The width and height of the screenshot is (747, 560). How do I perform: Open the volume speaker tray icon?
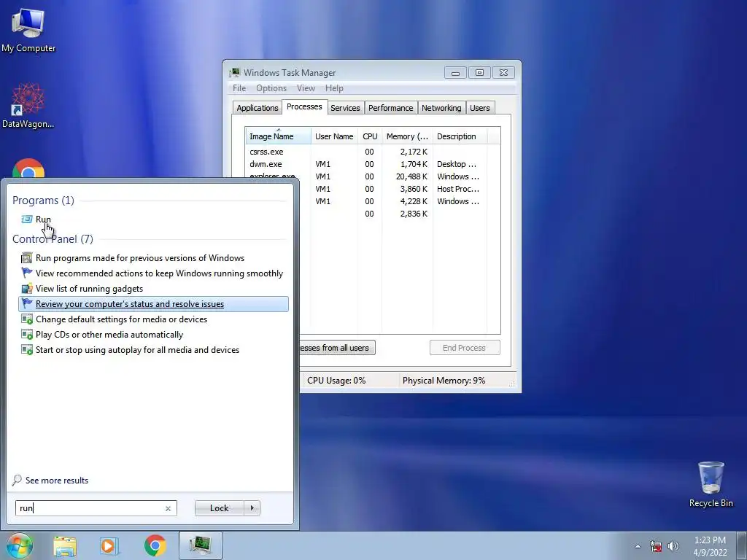pyautogui.click(x=673, y=546)
